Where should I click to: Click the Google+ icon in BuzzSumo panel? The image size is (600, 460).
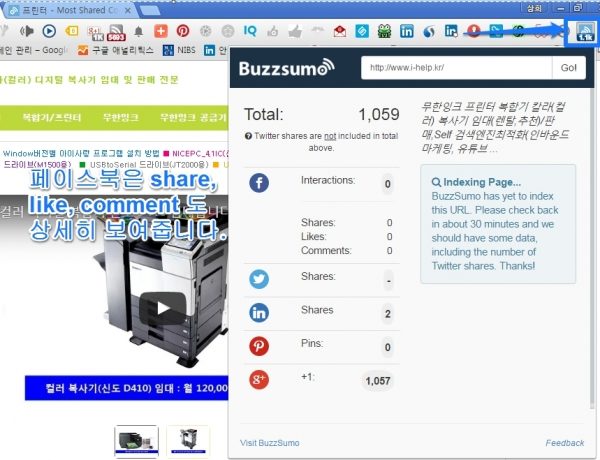pyautogui.click(x=259, y=379)
